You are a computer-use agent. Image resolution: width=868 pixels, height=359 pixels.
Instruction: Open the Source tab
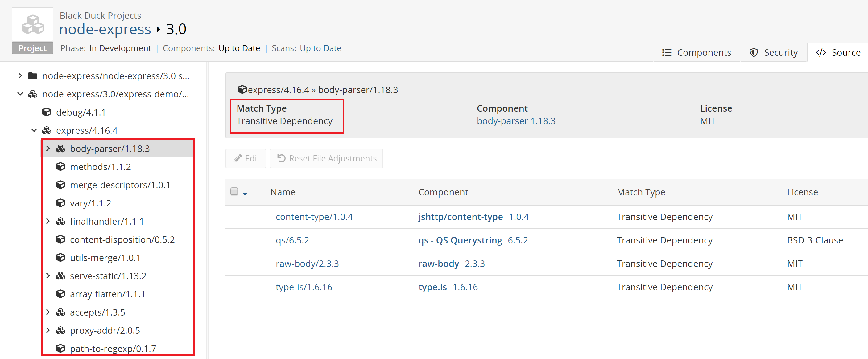click(838, 52)
